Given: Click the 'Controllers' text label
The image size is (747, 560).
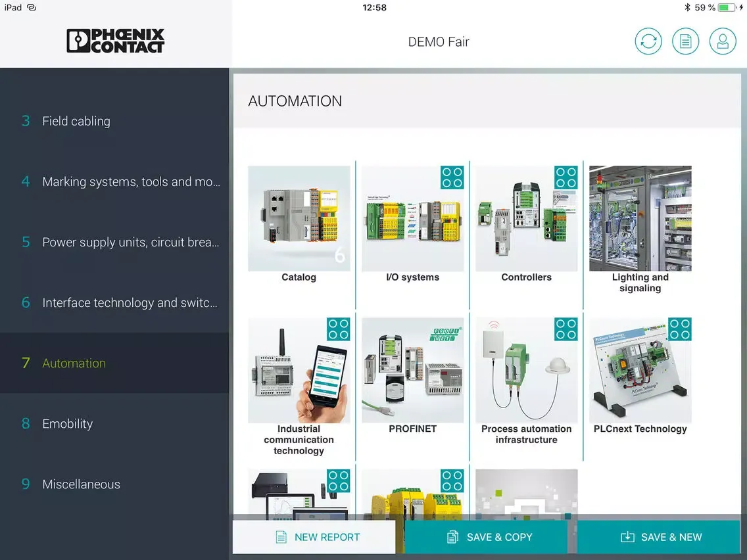Looking at the screenshot, I should point(527,277).
